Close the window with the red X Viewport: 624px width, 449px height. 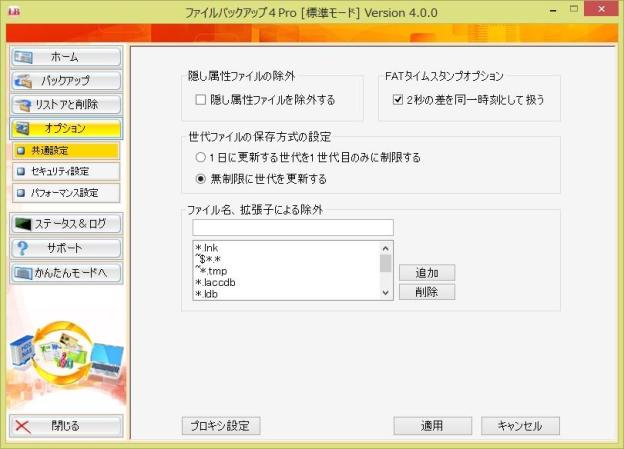point(601,9)
